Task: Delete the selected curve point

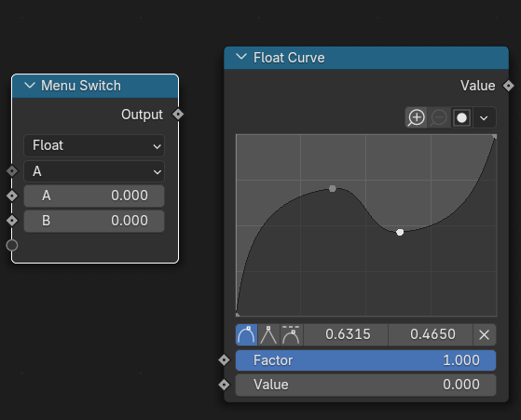Action: [484, 334]
